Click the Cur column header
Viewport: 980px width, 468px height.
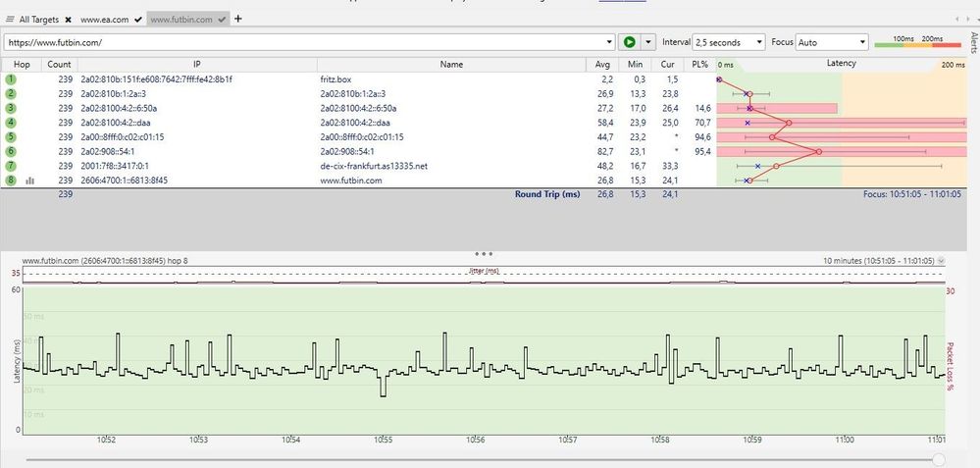point(667,65)
